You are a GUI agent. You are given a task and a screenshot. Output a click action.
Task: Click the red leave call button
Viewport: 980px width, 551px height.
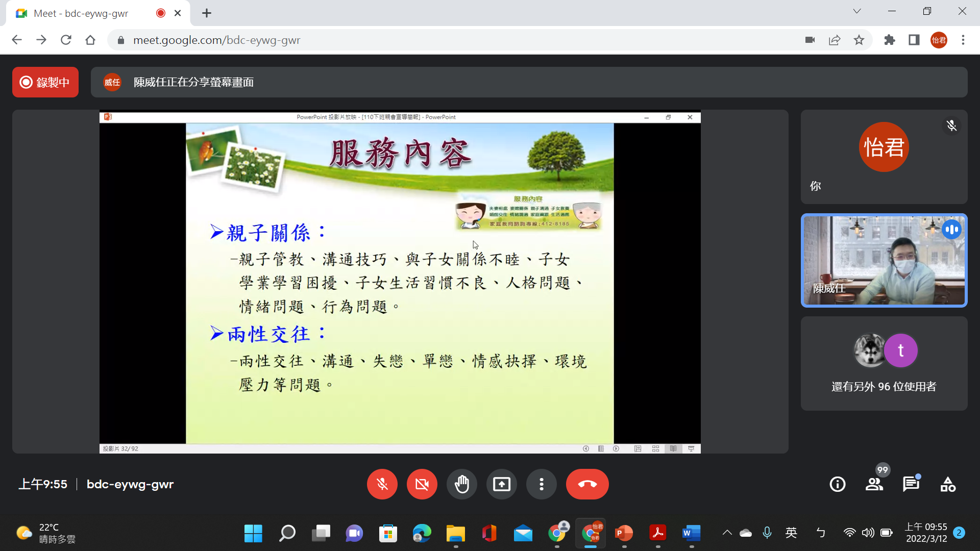[x=587, y=484]
